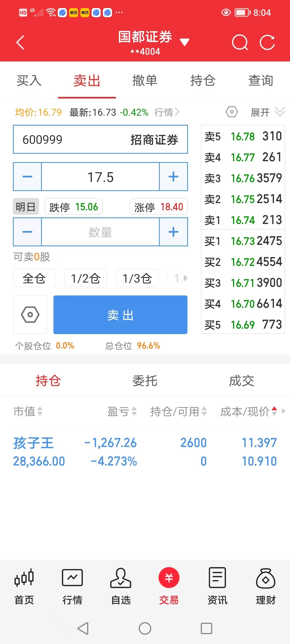
Task: Open 交易 in the bottom navigation
Action: click(x=169, y=586)
